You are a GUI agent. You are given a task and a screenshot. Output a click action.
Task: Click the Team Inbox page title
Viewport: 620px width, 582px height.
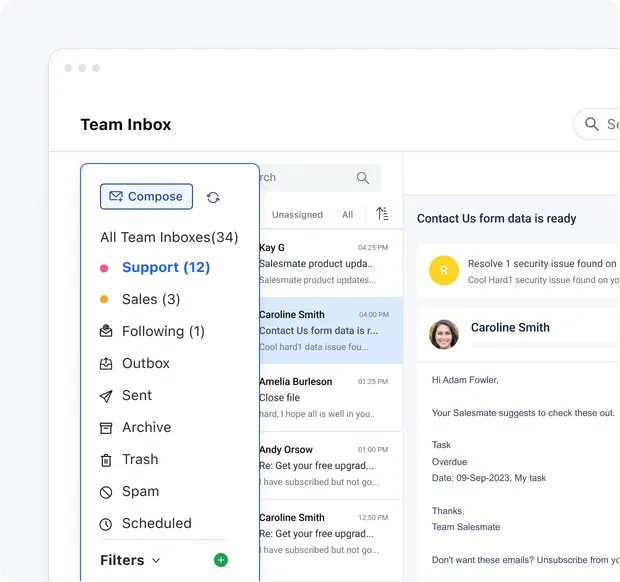(x=126, y=125)
